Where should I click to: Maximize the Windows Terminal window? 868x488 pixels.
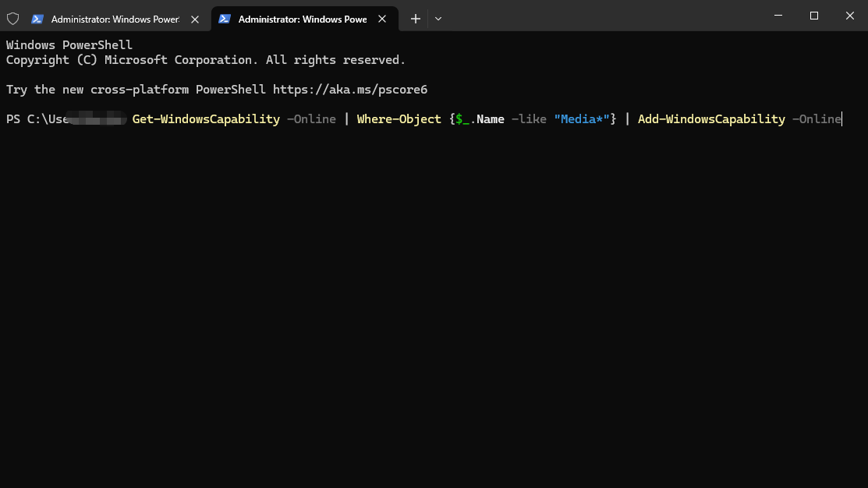tap(813, 16)
